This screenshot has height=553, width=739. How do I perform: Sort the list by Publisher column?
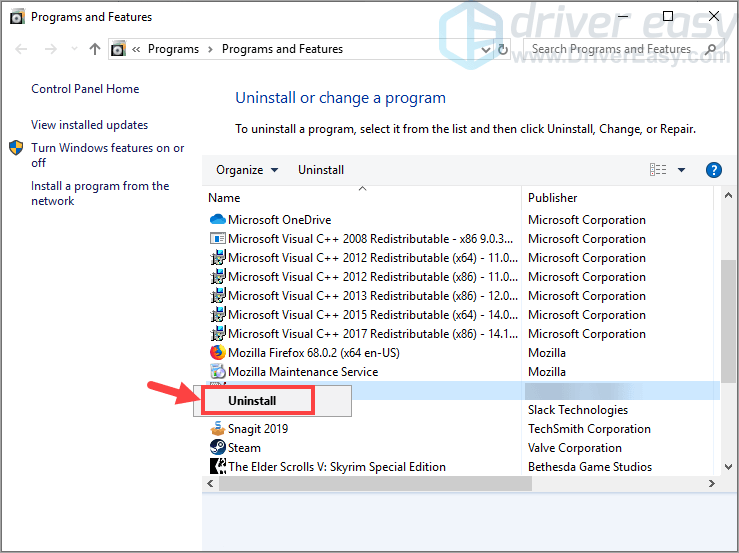(x=552, y=198)
